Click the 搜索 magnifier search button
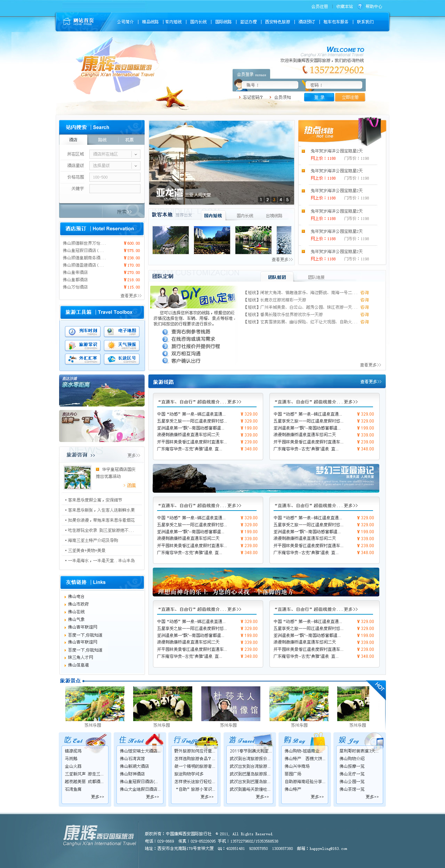 coord(124,212)
